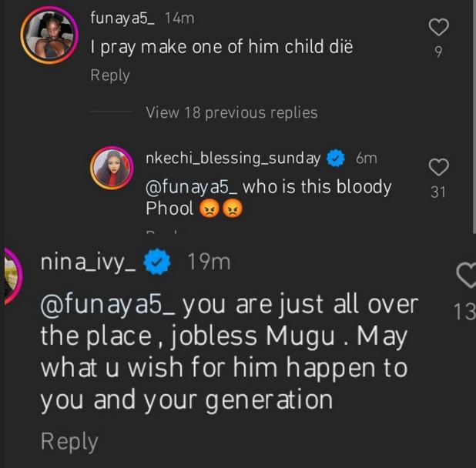
Task: Like nkechi_blessing_sunday's reply with the heart
Action: [438, 168]
